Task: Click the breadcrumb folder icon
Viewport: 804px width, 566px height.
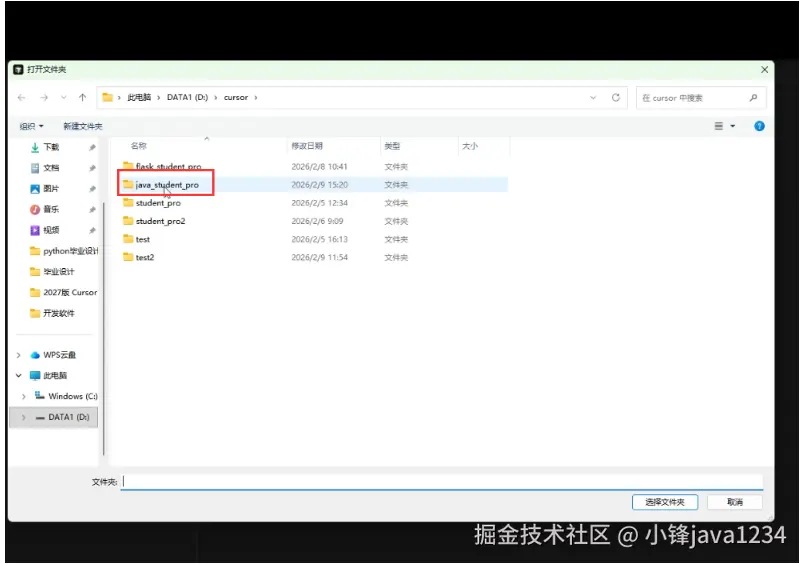Action: [107, 97]
